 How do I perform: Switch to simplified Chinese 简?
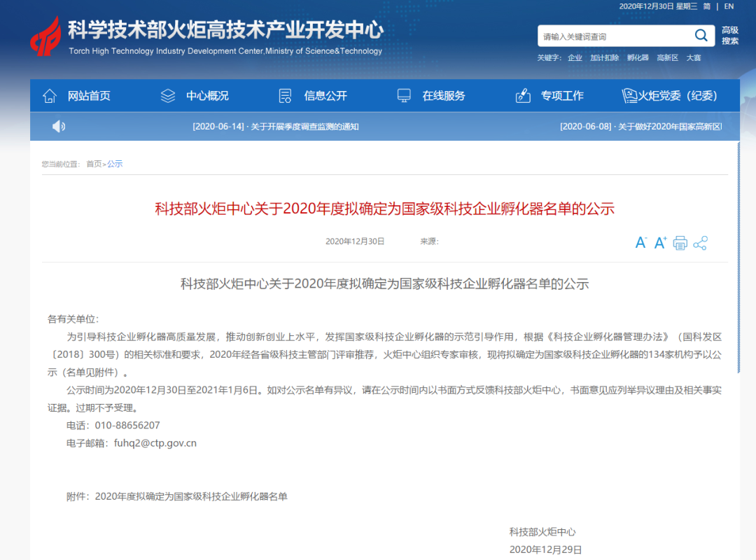tap(707, 6)
